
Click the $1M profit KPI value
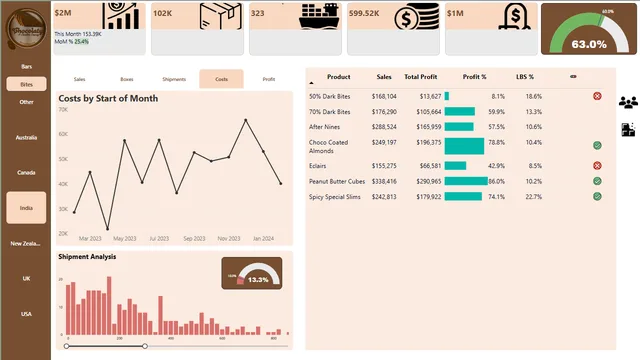[x=455, y=13]
